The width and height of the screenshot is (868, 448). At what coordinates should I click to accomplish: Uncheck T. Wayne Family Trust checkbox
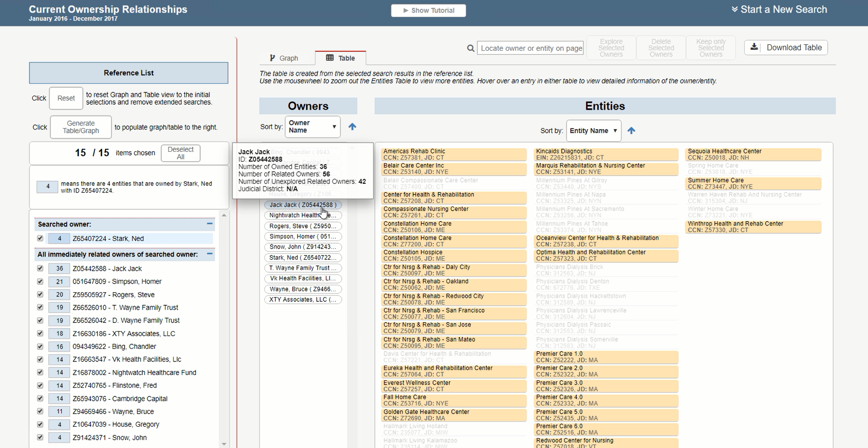tap(40, 307)
